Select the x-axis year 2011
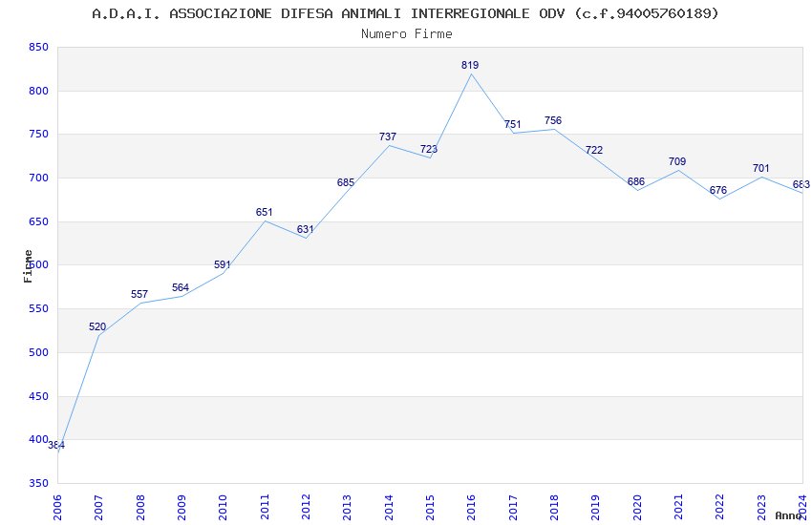The height and width of the screenshot is (525, 812). (264, 507)
